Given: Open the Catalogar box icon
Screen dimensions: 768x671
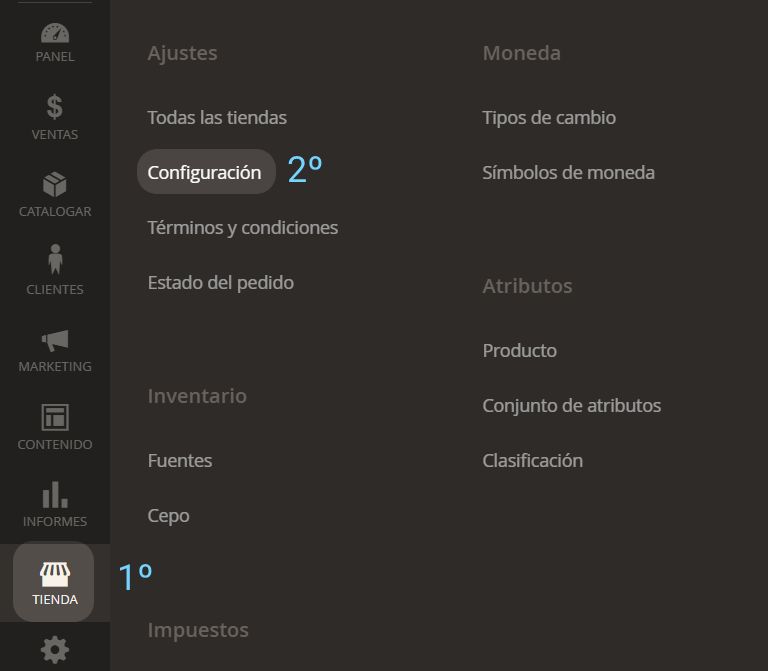Looking at the screenshot, I should coord(55,184).
